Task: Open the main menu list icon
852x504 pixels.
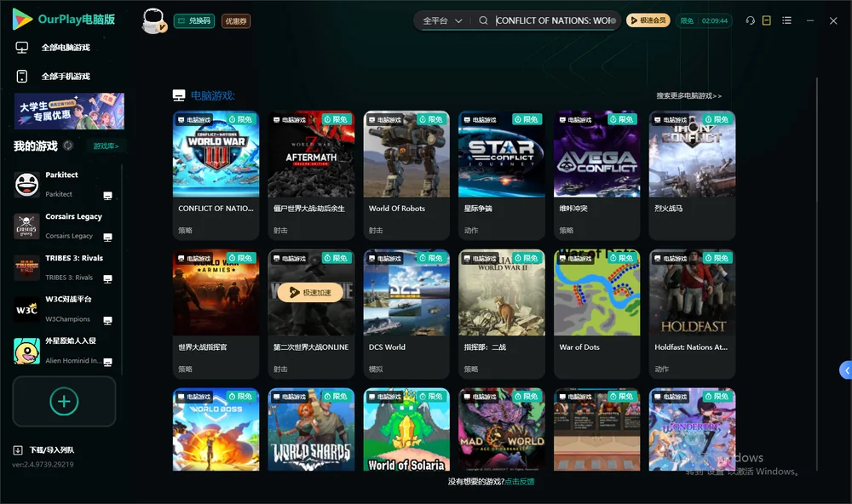Action: [786, 20]
